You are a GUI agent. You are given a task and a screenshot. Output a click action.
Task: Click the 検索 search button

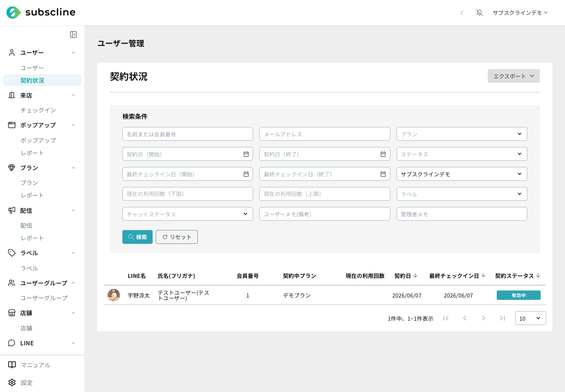137,237
